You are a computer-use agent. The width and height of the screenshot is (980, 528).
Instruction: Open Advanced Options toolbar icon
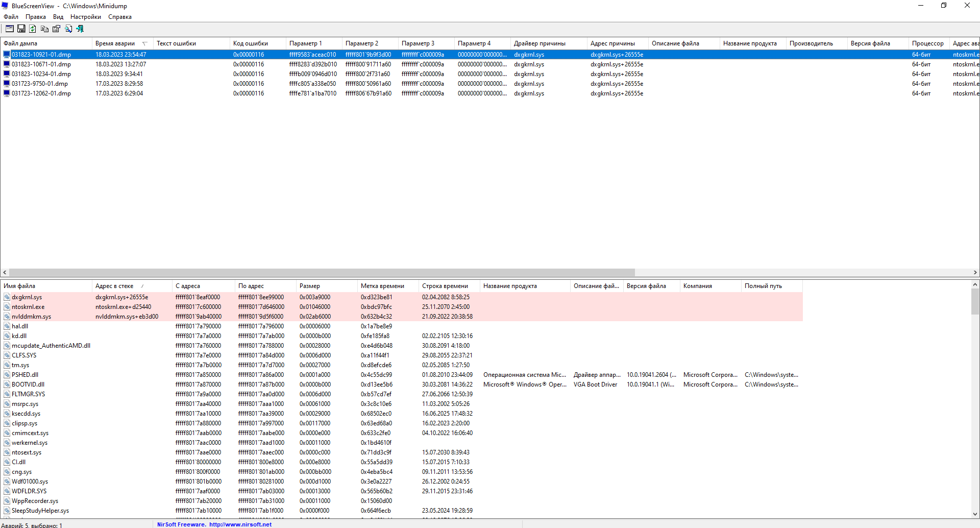click(x=9, y=29)
